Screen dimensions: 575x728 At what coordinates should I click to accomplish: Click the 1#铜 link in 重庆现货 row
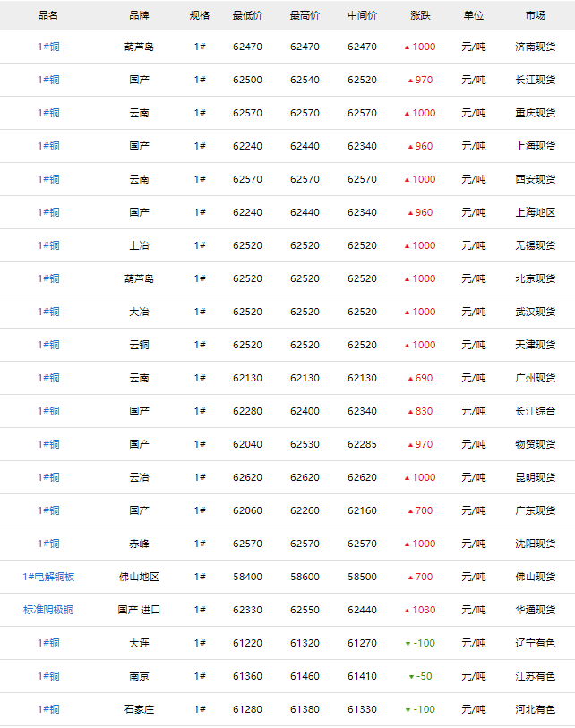[x=48, y=113]
